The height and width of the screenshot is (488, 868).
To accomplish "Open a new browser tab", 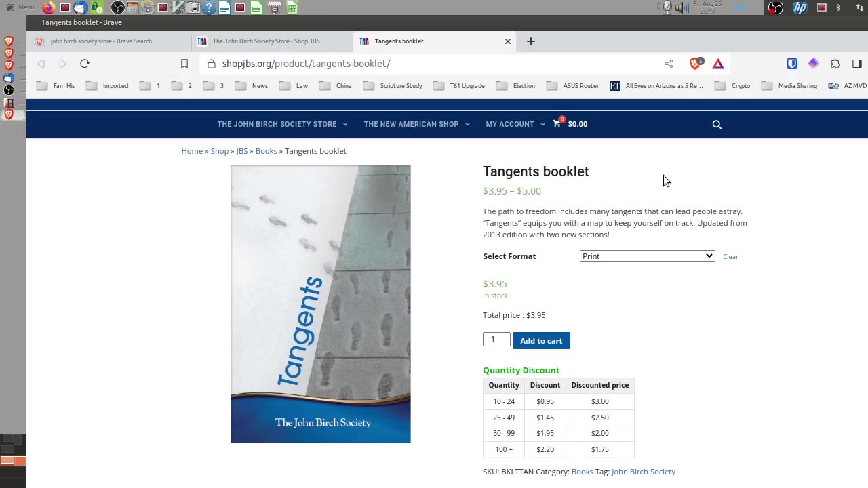I will tap(531, 41).
